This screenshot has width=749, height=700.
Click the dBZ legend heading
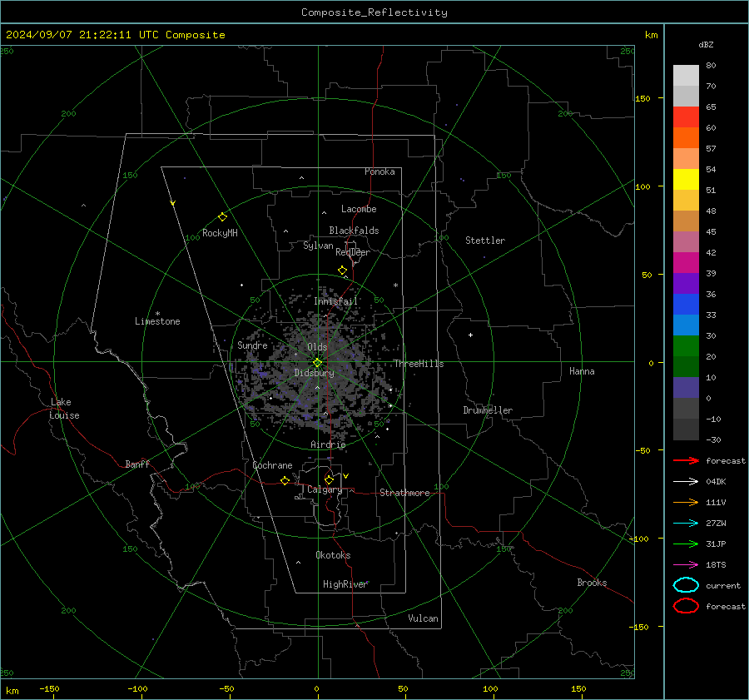(706, 44)
